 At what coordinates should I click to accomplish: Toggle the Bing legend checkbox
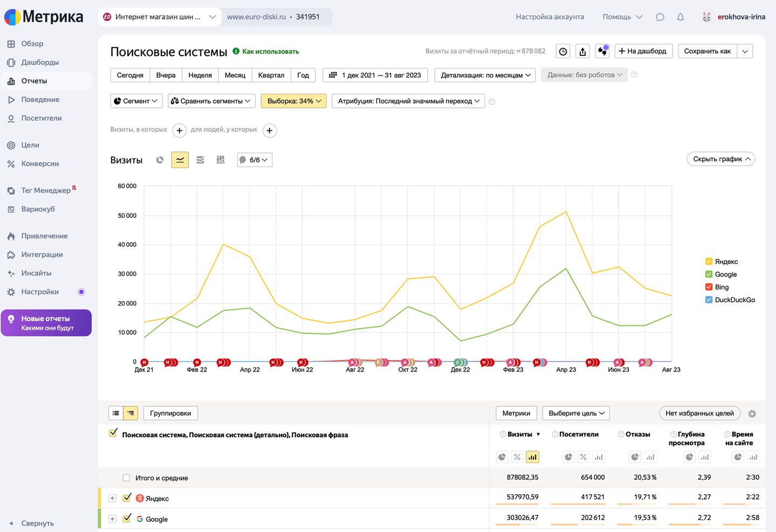pos(709,287)
